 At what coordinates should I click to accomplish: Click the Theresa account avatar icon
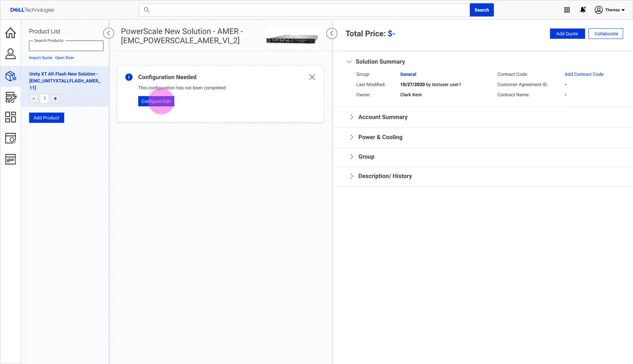599,10
